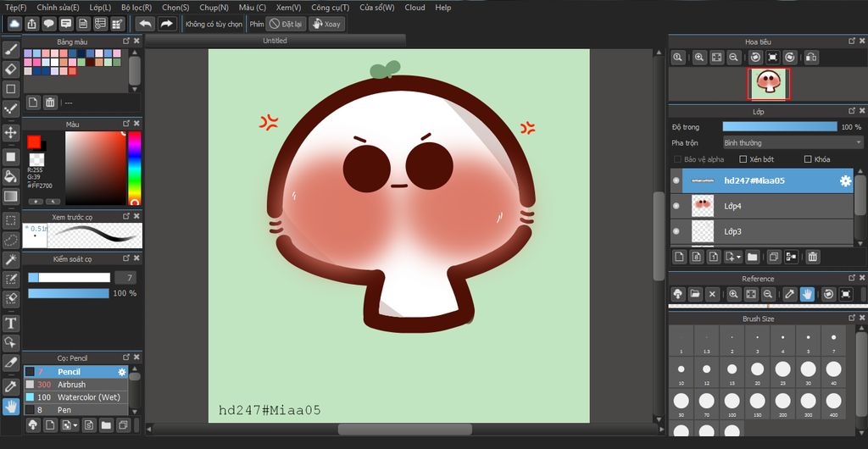Open the Công cụ(T) menu
This screenshot has width=868, height=449.
pyautogui.click(x=330, y=8)
